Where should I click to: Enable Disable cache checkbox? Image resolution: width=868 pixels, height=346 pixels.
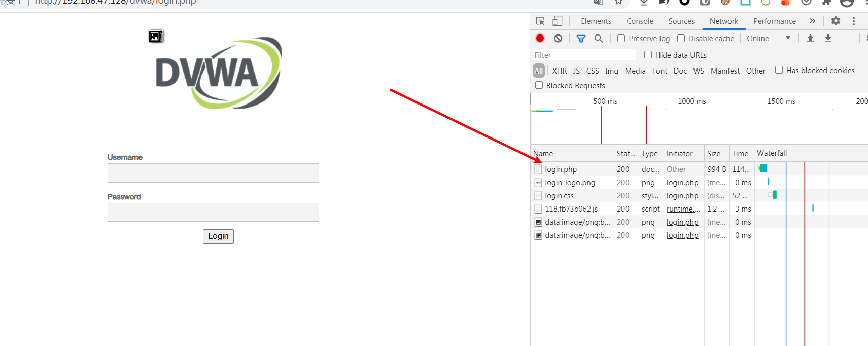(681, 38)
